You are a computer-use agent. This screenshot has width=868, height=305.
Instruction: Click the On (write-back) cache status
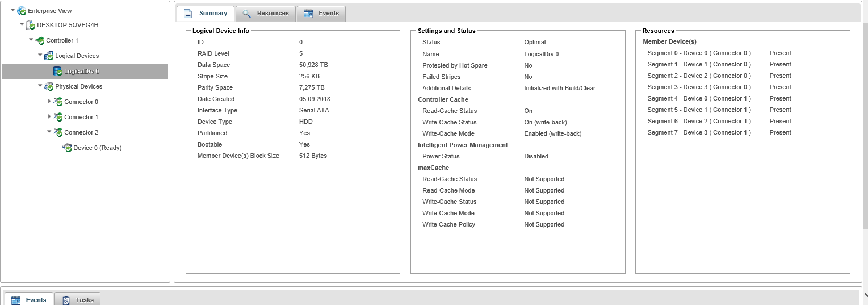pos(545,122)
